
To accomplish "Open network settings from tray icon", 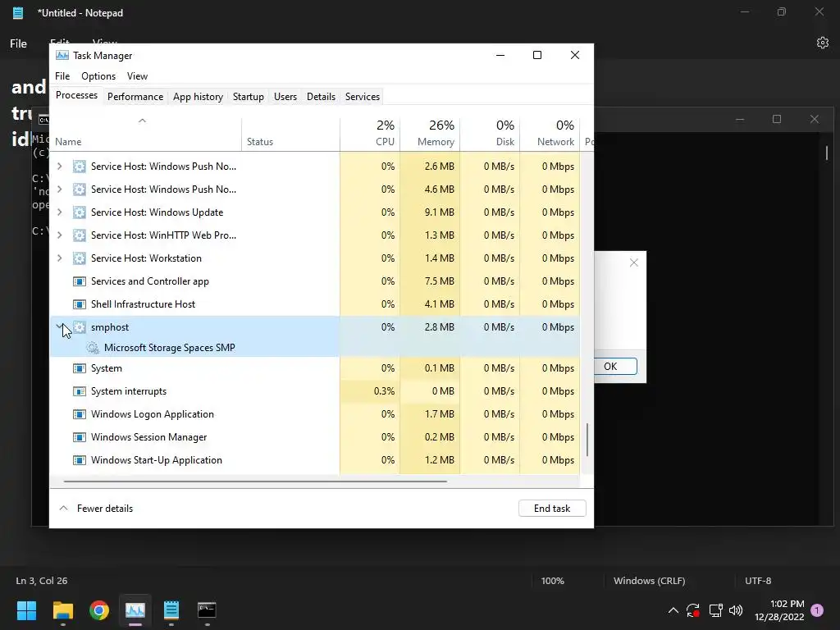I will 715,610.
